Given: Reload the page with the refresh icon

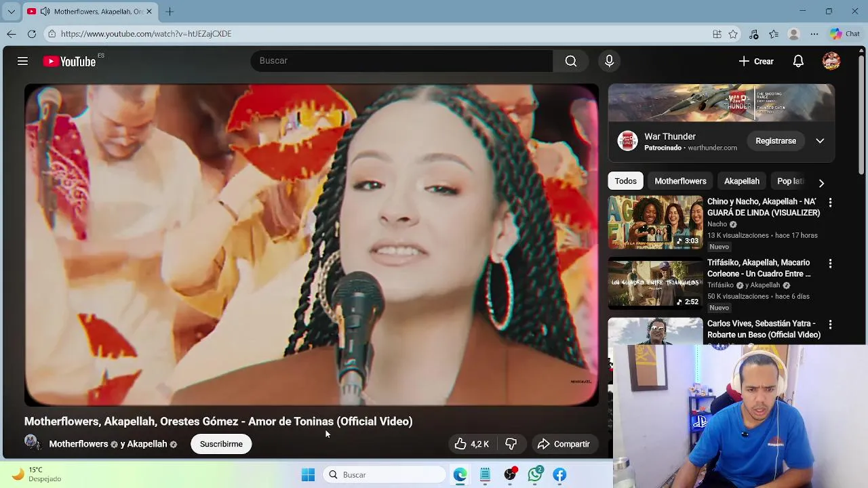Looking at the screenshot, I should [32, 34].
